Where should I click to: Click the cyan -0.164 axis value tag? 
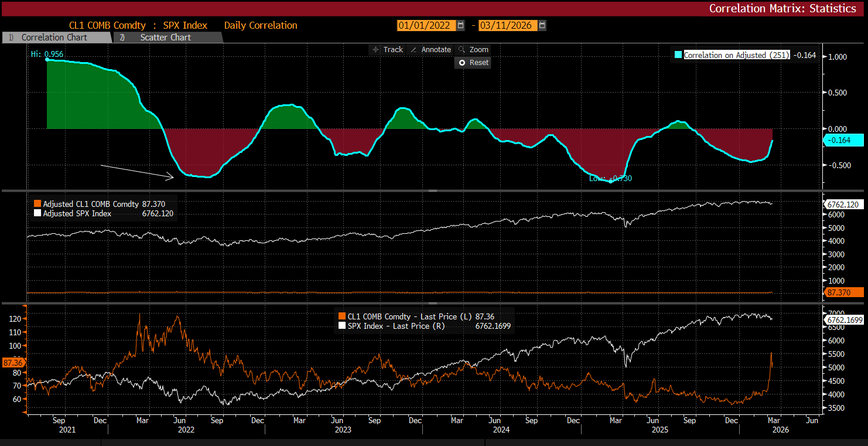click(845, 140)
